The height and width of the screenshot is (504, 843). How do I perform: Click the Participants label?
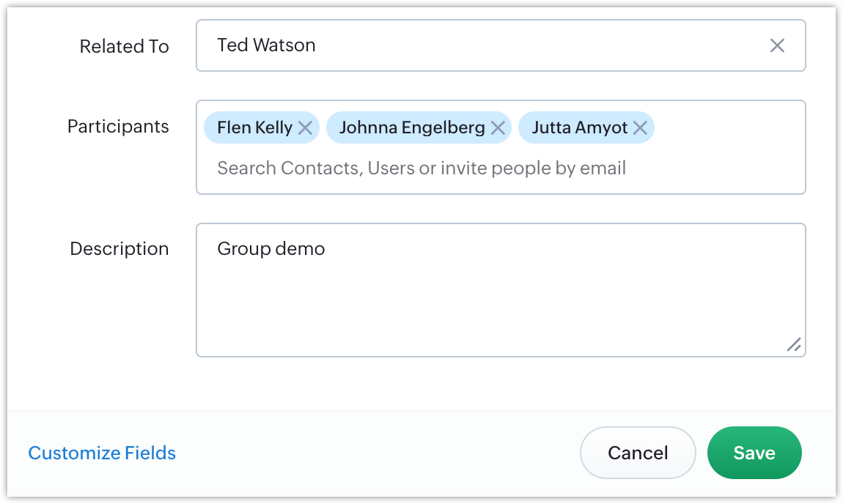pos(118,127)
